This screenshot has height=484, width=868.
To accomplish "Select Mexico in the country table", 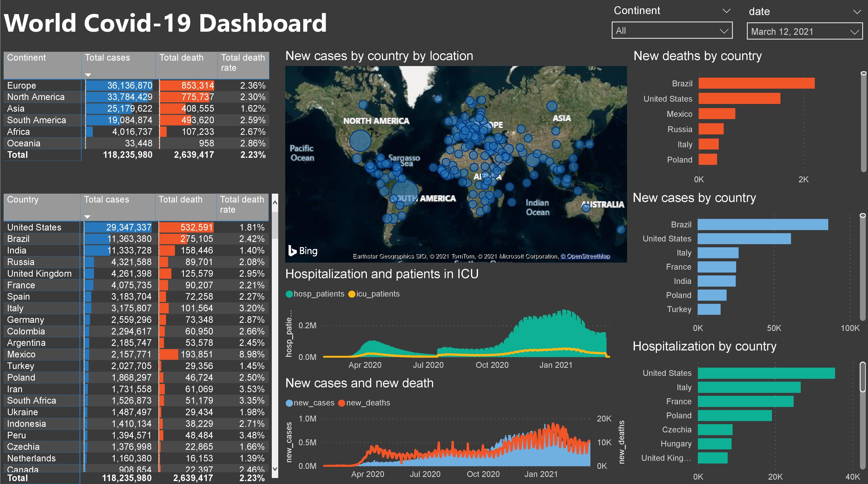I will pos(136,355).
